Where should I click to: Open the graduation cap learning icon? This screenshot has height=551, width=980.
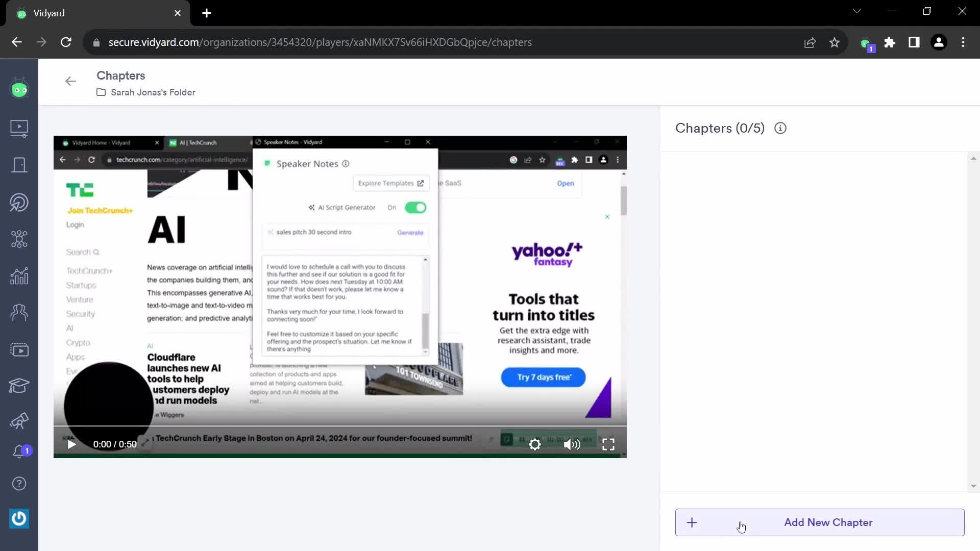pos(19,386)
